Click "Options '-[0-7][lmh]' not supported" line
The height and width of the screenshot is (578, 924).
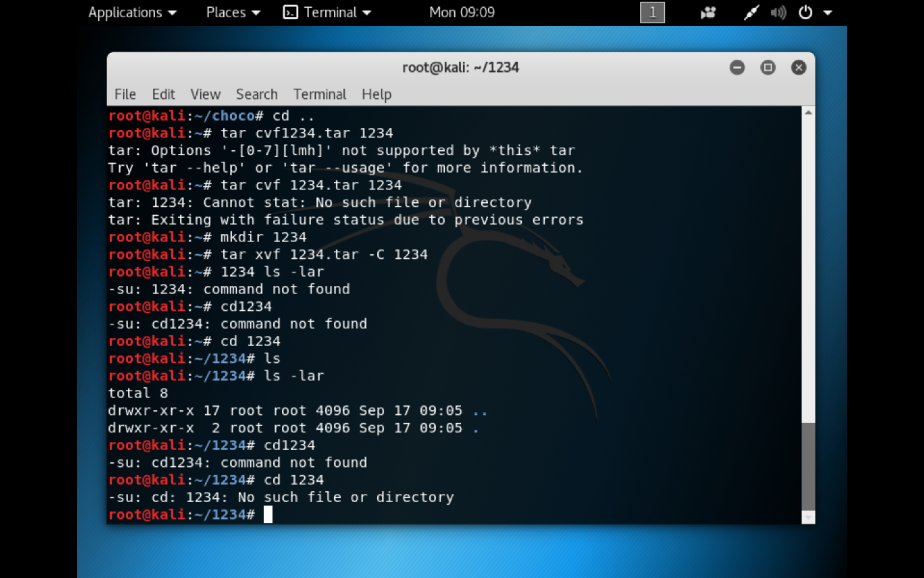pos(342,151)
